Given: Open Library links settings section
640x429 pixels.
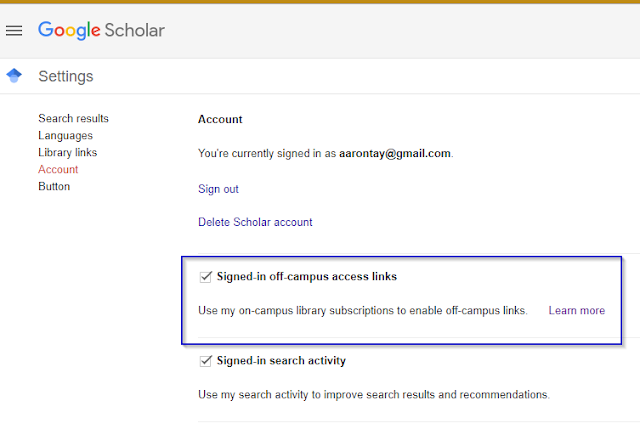Looking at the screenshot, I should [67, 152].
